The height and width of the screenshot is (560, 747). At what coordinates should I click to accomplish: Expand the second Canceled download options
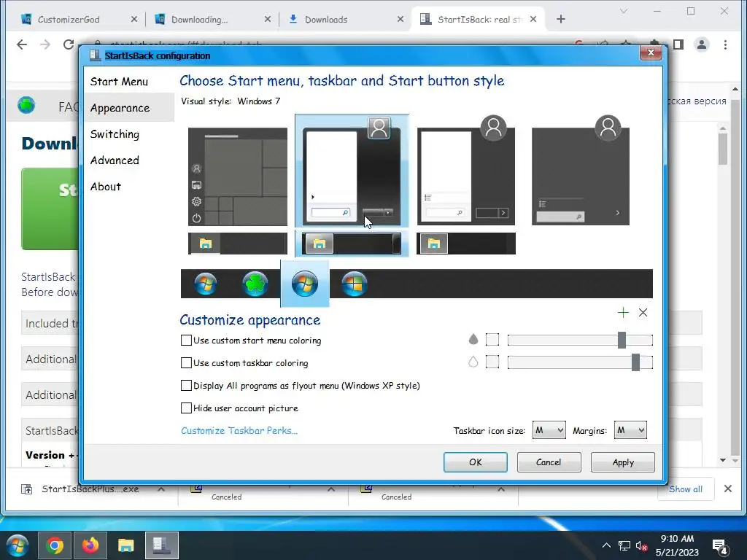501,489
